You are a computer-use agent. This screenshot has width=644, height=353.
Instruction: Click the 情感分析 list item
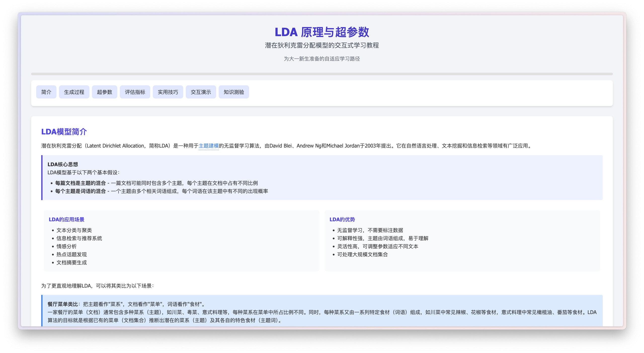66,246
